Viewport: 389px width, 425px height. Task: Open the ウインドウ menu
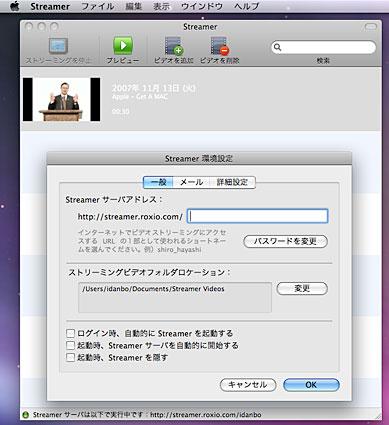point(202,6)
